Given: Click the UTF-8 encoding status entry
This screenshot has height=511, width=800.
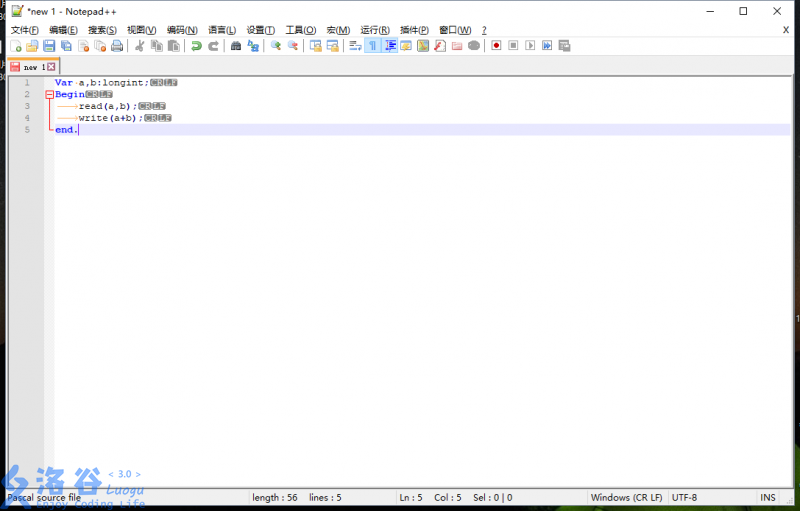Looking at the screenshot, I should pos(684,497).
